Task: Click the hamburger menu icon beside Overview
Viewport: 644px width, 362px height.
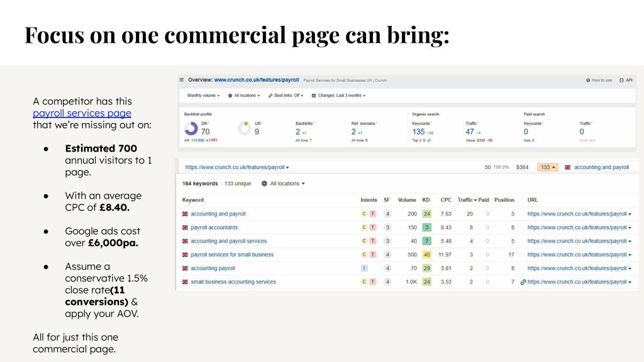Action: click(182, 80)
